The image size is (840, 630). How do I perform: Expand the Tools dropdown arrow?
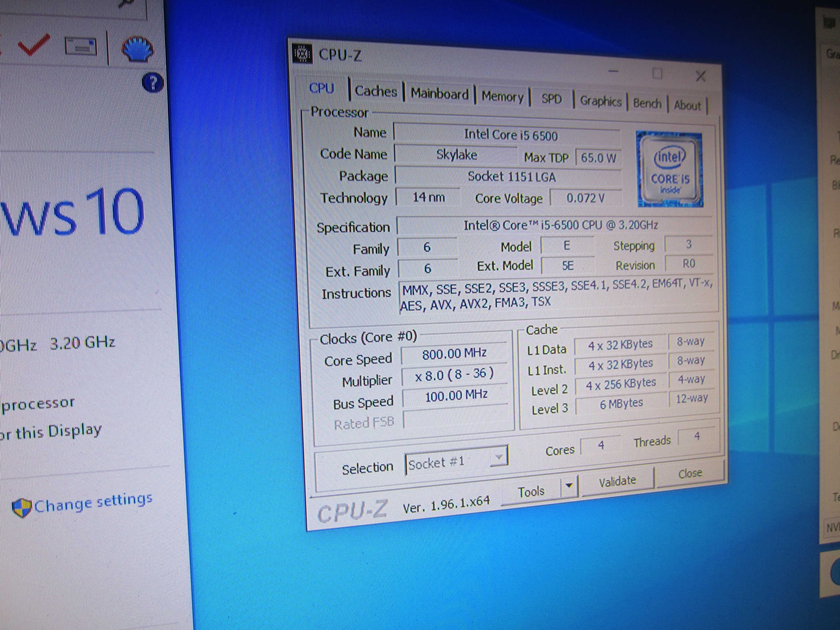569,486
